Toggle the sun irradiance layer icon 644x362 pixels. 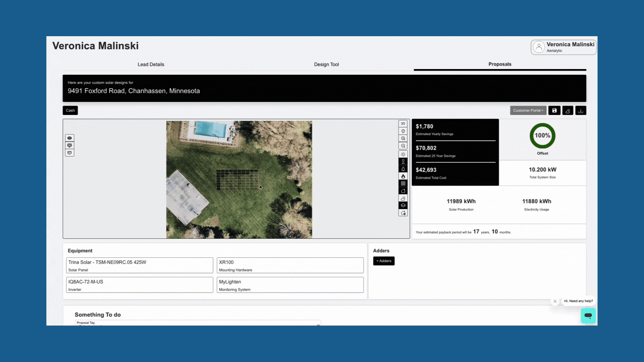click(403, 154)
